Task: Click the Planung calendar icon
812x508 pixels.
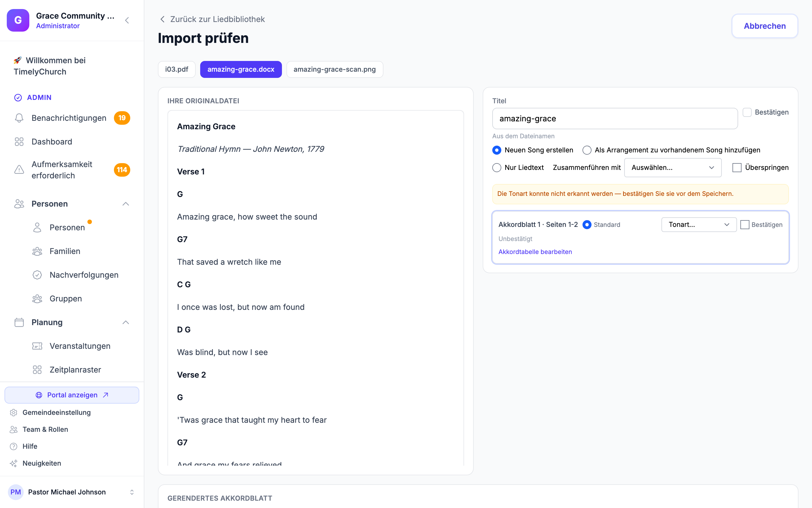Action: 19,323
